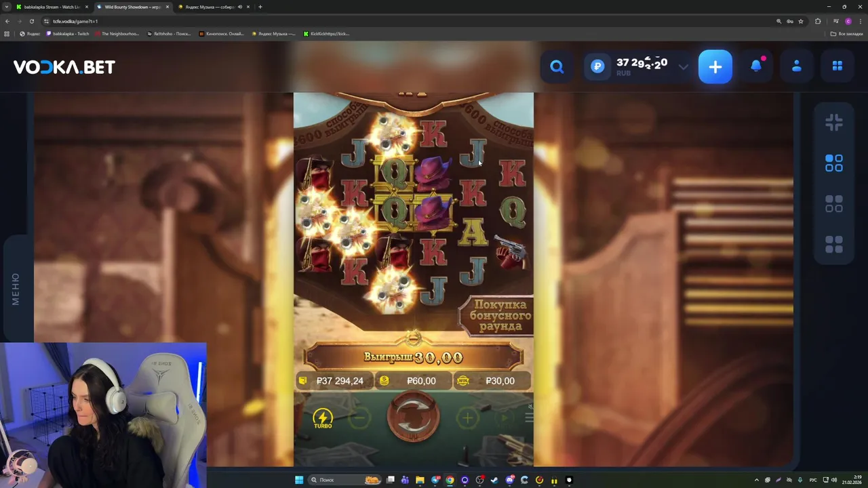Click the win amount ₽30,00

pyautogui.click(x=493, y=381)
